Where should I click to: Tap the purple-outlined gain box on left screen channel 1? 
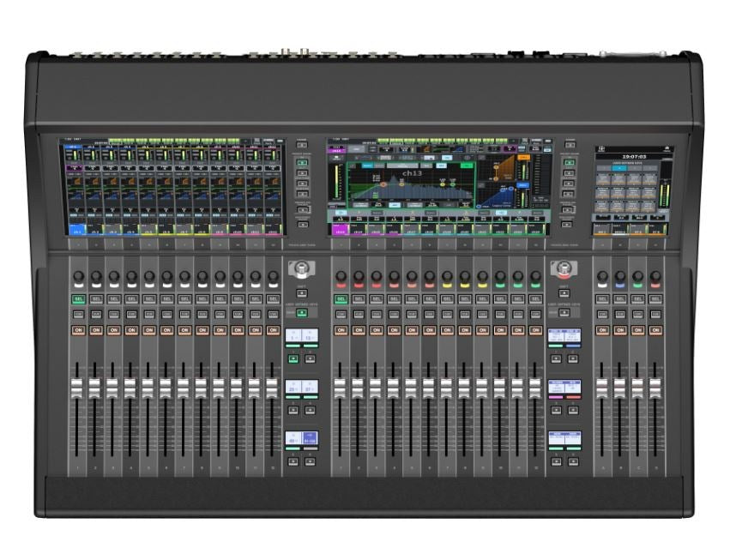click(x=75, y=167)
